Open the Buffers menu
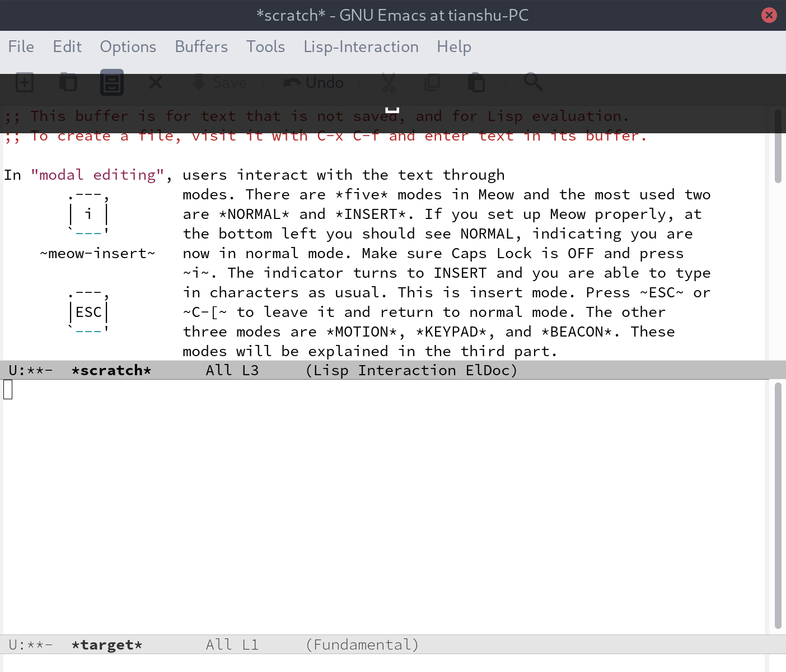The height and width of the screenshot is (672, 786). coord(201,47)
